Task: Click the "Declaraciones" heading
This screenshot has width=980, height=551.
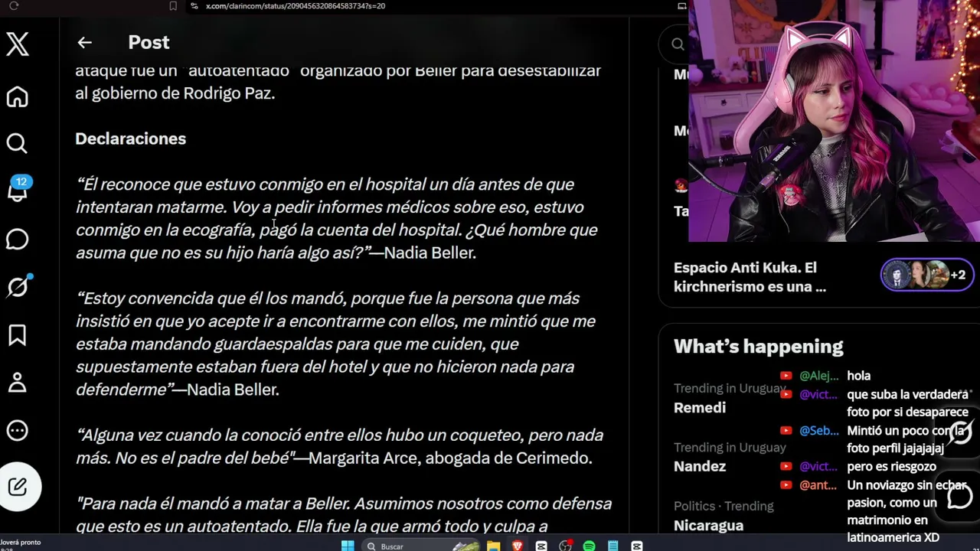Action: pyautogui.click(x=130, y=139)
